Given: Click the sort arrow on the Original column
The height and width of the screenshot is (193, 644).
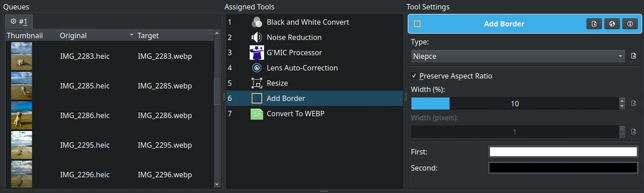Looking at the screenshot, I should (132, 35).
